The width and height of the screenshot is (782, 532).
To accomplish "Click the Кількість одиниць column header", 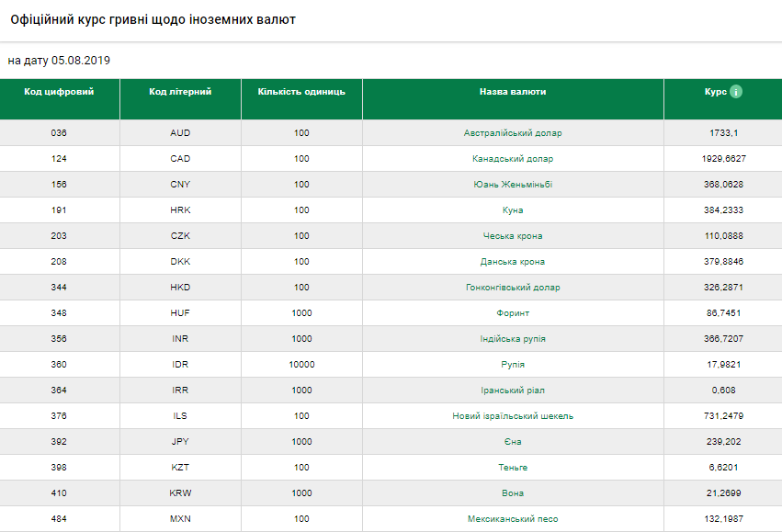I will coord(301,92).
